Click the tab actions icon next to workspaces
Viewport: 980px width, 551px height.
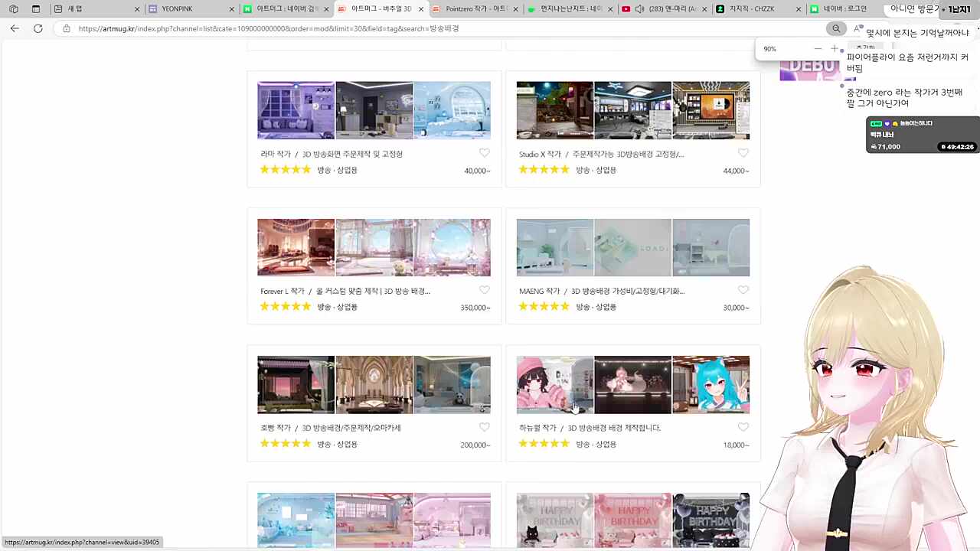[x=36, y=9]
